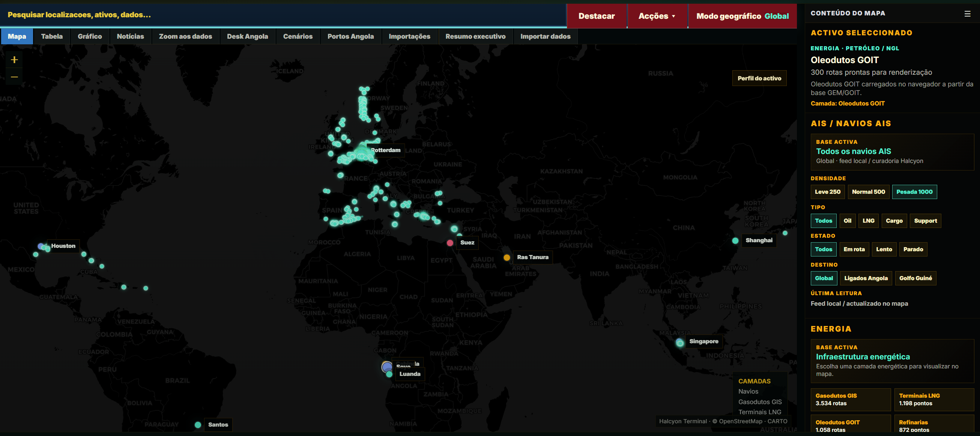Screen dimensions: 980x436
Task: Click the Shanghai map label
Action: 759,241
